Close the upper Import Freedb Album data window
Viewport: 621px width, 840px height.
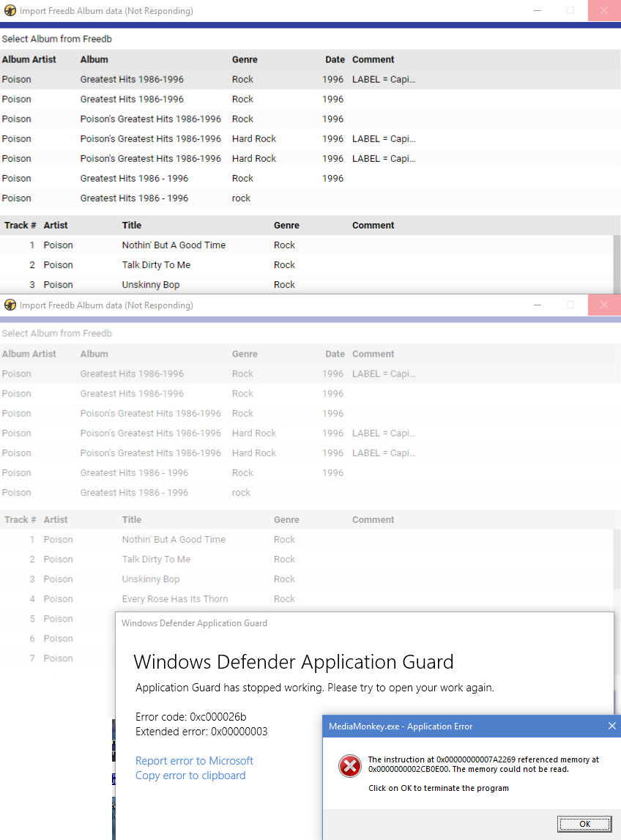[x=603, y=11]
